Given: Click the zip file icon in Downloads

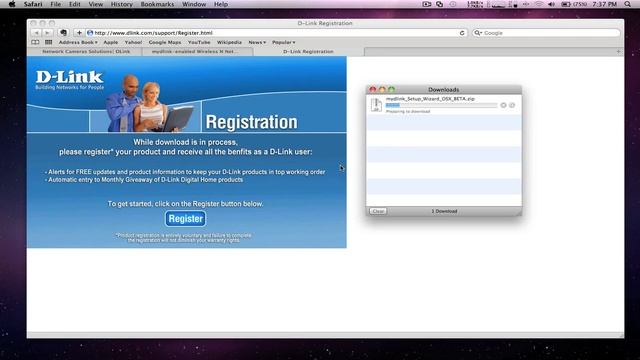Looking at the screenshot, I should click(376, 105).
